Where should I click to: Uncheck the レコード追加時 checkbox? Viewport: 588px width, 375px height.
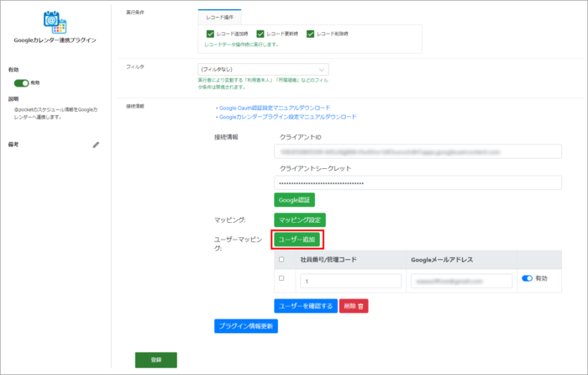(210, 34)
